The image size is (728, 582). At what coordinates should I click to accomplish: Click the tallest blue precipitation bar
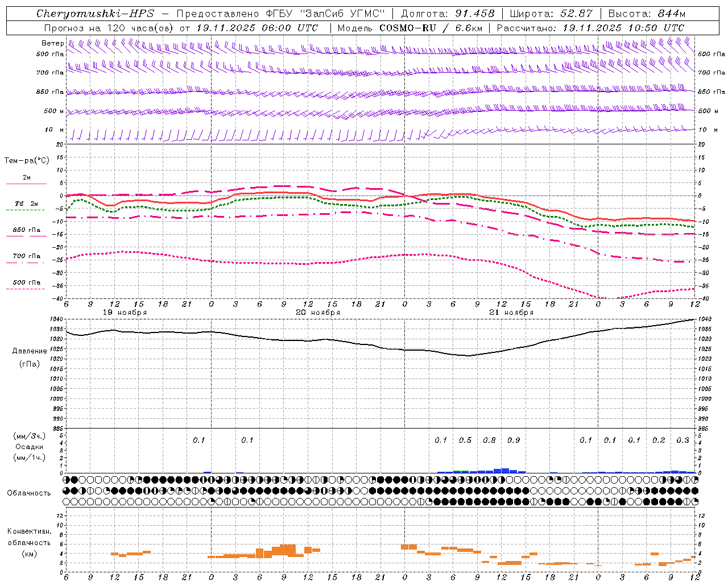pos(505,471)
